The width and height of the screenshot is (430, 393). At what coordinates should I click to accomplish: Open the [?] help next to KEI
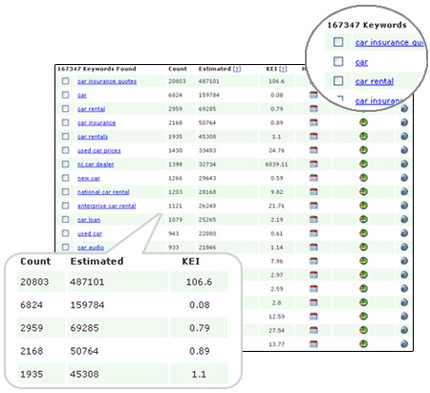pos(283,69)
